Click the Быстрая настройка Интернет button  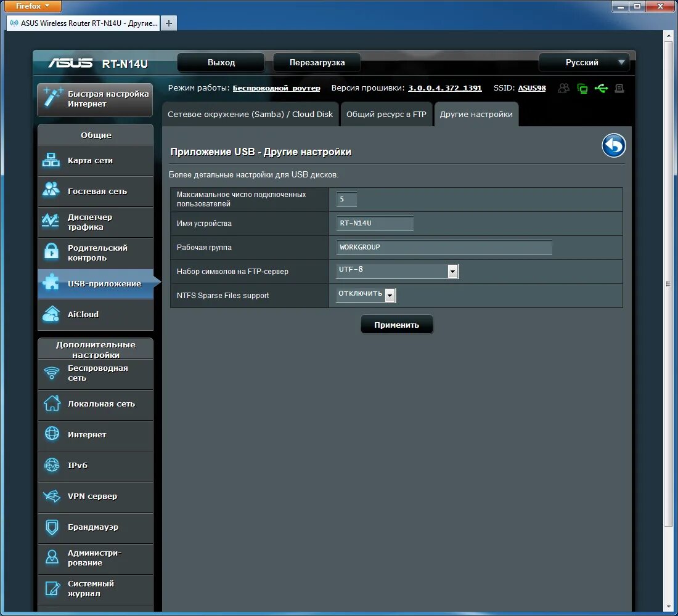95,99
